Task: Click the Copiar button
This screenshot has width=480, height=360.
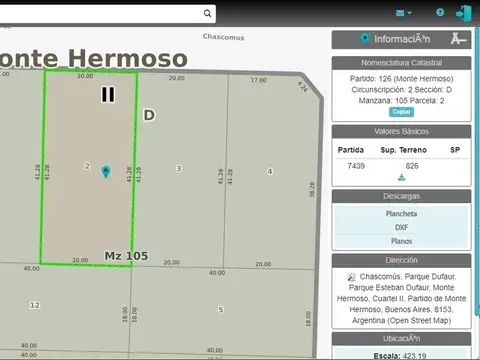Action: point(401,112)
